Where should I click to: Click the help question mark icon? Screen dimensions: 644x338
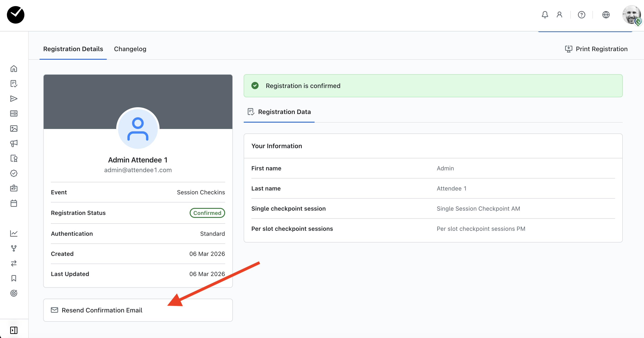581,15
